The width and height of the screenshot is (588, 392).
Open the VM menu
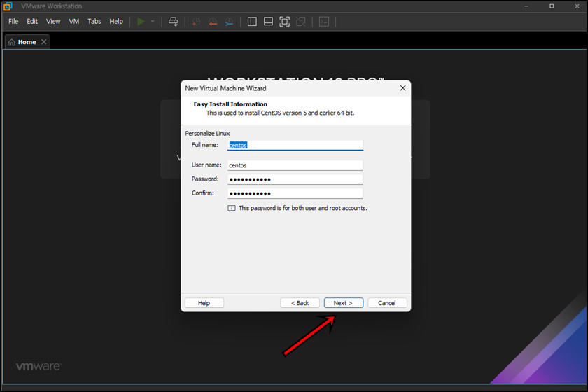pos(74,22)
